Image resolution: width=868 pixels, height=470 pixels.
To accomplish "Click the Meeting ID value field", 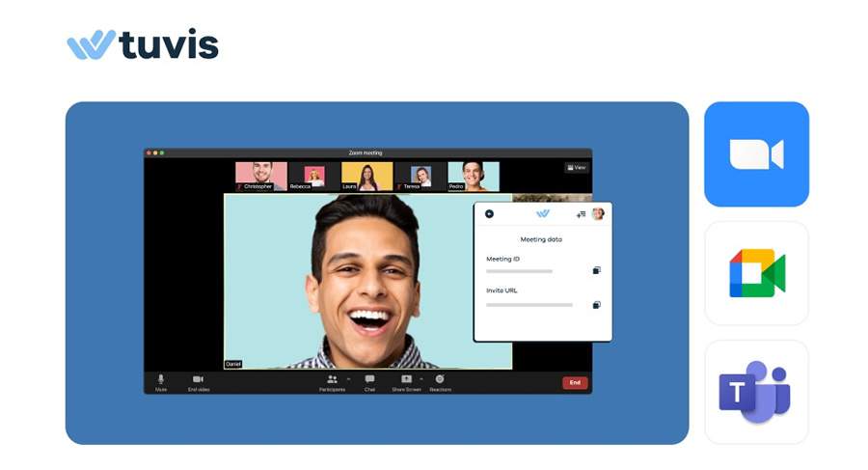I will point(519,271).
